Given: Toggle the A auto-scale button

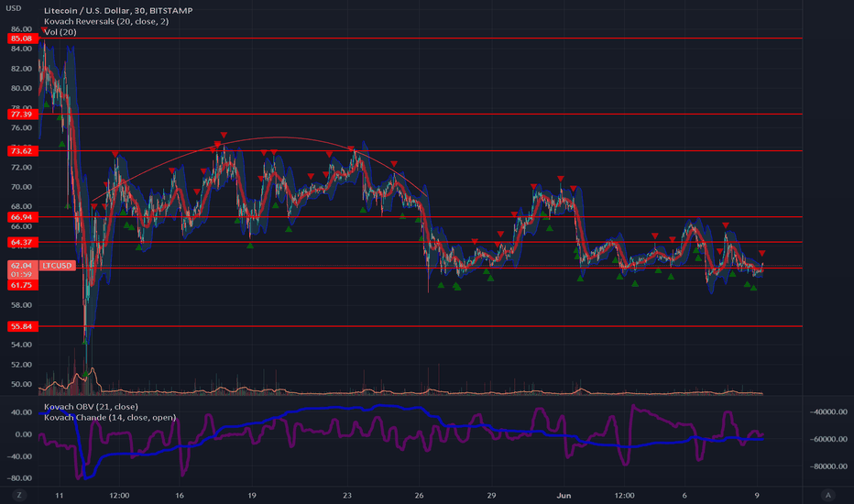Looking at the screenshot, I should click(828, 495).
